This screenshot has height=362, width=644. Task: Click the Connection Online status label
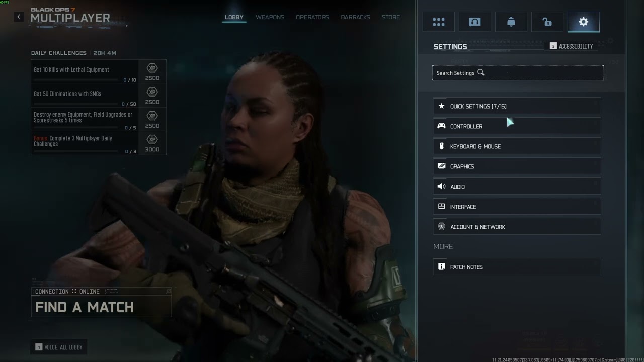point(67,292)
